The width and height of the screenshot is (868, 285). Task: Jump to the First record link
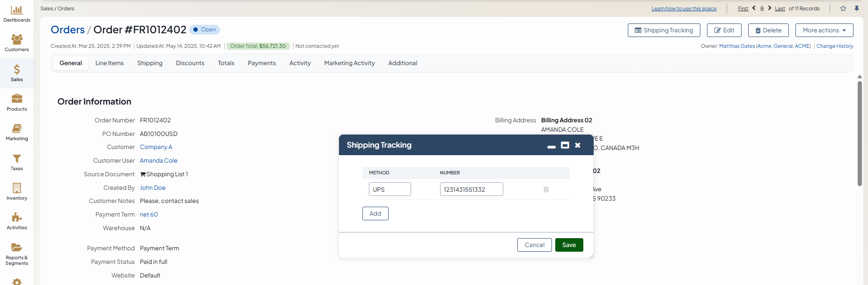click(x=743, y=8)
